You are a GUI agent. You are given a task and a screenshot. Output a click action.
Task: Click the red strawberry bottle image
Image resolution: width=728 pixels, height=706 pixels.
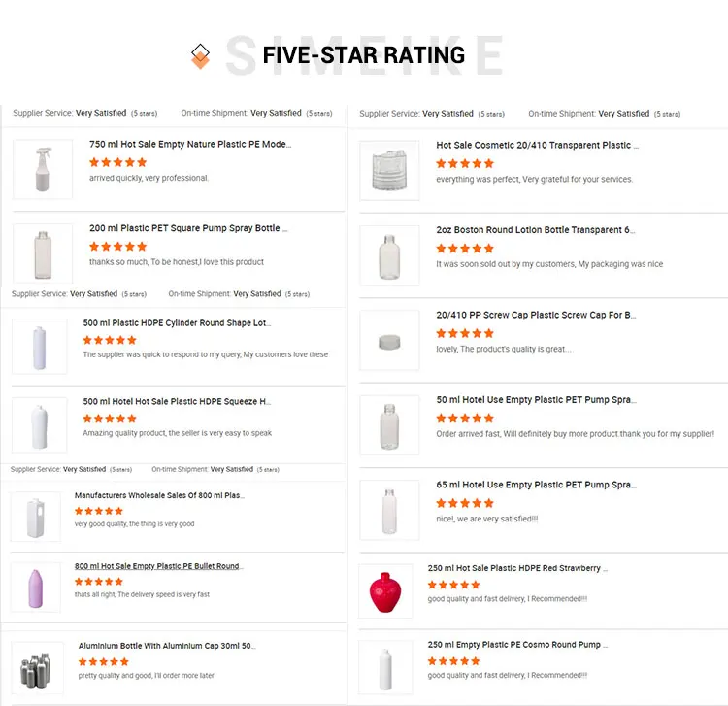click(385, 589)
